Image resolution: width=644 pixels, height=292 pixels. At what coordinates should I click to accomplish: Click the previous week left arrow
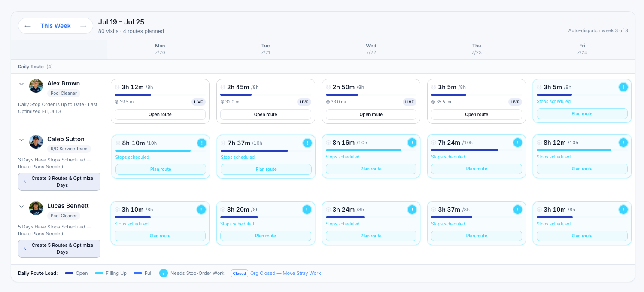[x=28, y=26]
